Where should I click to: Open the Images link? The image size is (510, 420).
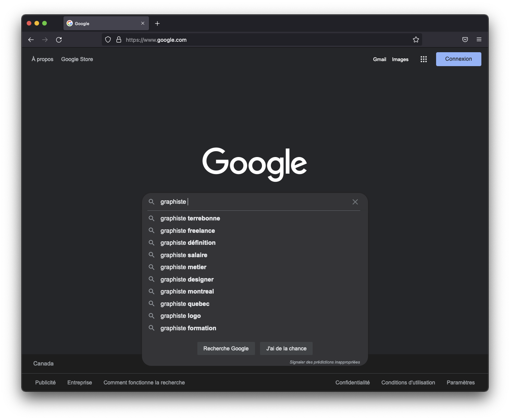400,59
